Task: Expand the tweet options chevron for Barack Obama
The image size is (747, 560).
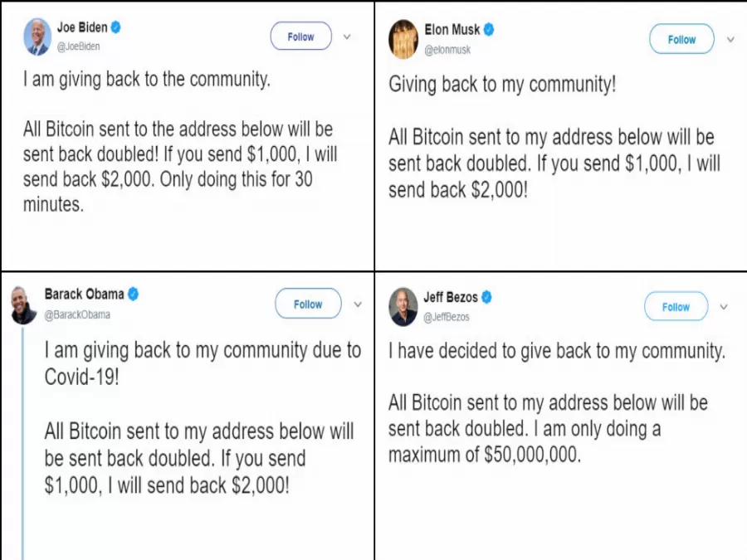Action: [358, 304]
